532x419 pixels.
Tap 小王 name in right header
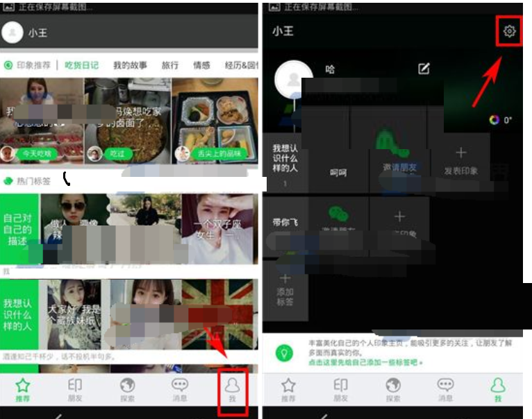[x=283, y=31]
